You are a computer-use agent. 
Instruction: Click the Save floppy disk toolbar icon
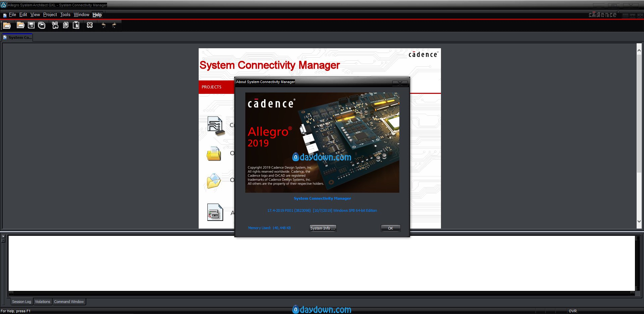click(31, 25)
